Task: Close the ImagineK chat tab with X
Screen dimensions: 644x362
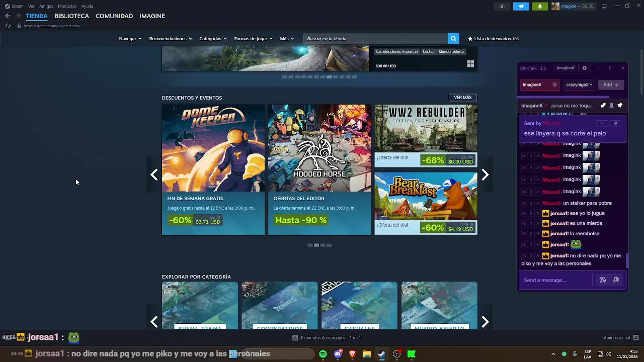Action: tap(554, 85)
